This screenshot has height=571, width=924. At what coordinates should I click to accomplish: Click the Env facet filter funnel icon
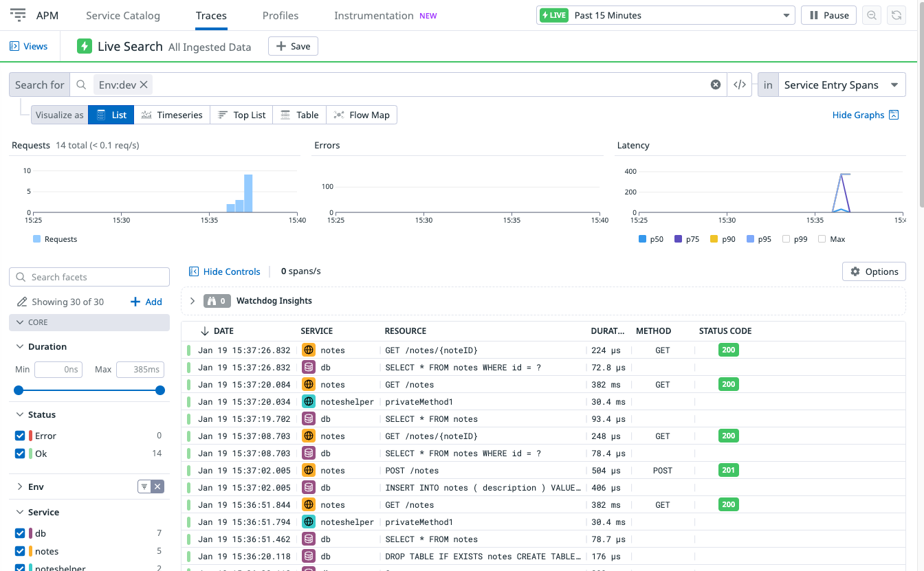[x=144, y=486]
